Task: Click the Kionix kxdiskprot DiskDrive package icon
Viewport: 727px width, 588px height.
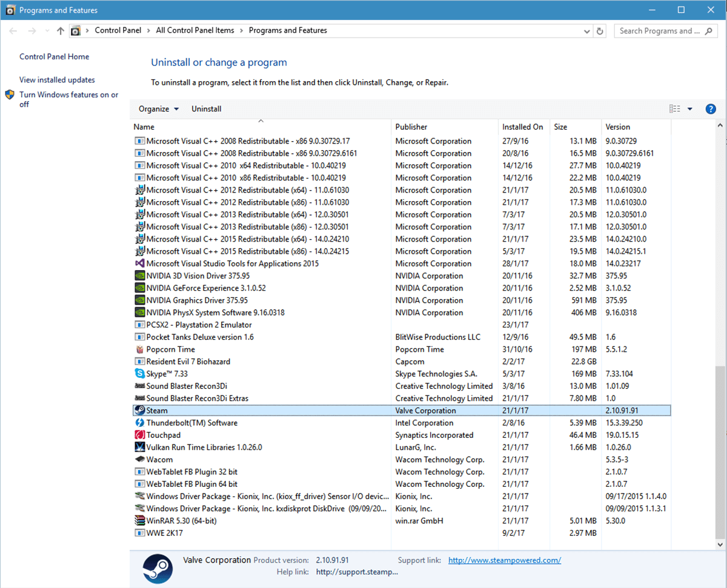Action: pyautogui.click(x=140, y=509)
